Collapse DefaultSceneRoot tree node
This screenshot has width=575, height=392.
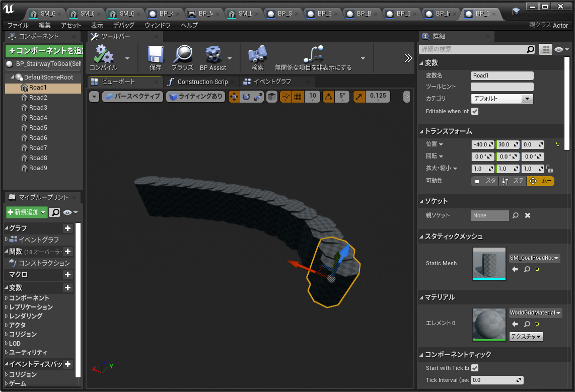pos(13,77)
